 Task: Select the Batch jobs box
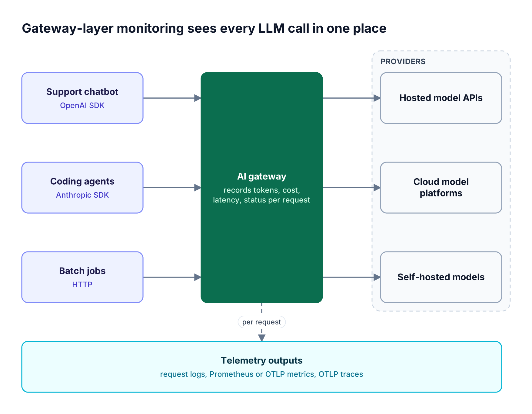pyautogui.click(x=82, y=277)
